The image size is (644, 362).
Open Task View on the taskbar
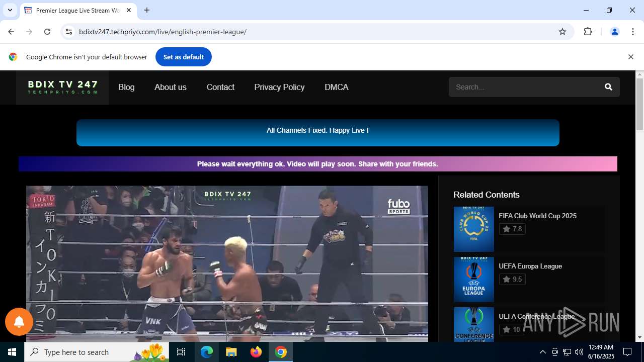[181, 352]
